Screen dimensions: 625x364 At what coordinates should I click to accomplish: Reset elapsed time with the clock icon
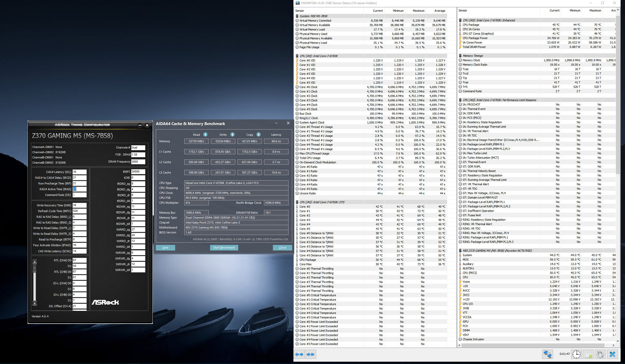tap(576, 354)
